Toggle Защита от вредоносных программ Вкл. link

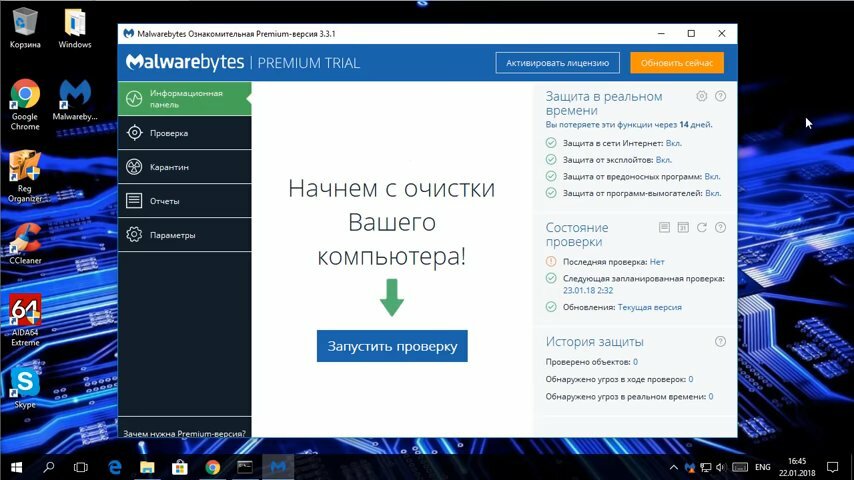(712, 177)
